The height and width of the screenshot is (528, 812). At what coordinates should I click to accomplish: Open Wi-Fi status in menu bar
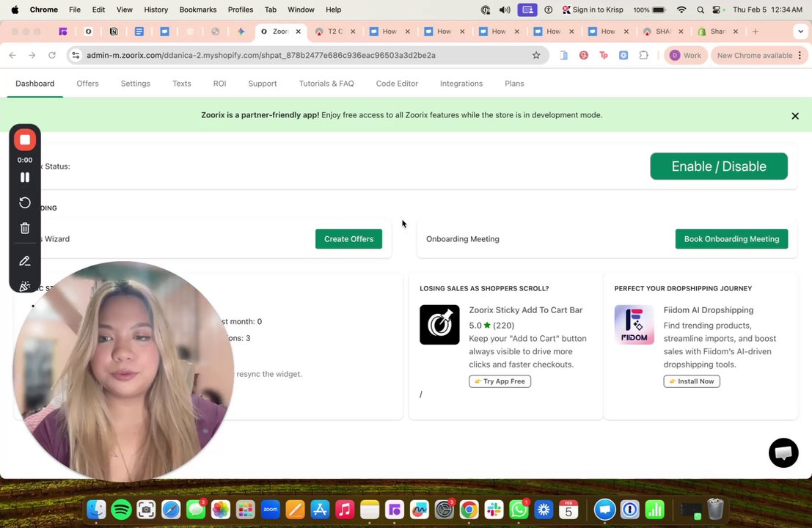coord(681,10)
